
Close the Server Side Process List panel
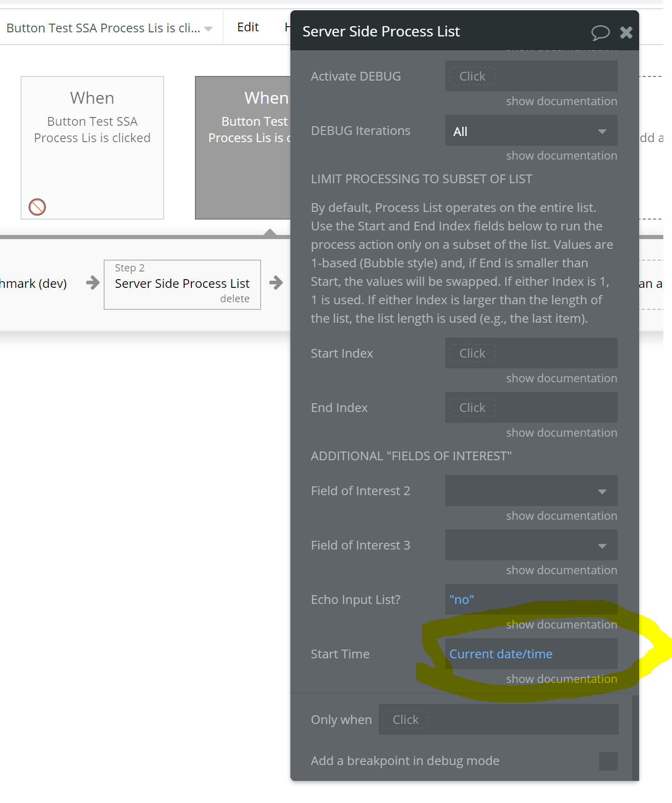click(626, 33)
